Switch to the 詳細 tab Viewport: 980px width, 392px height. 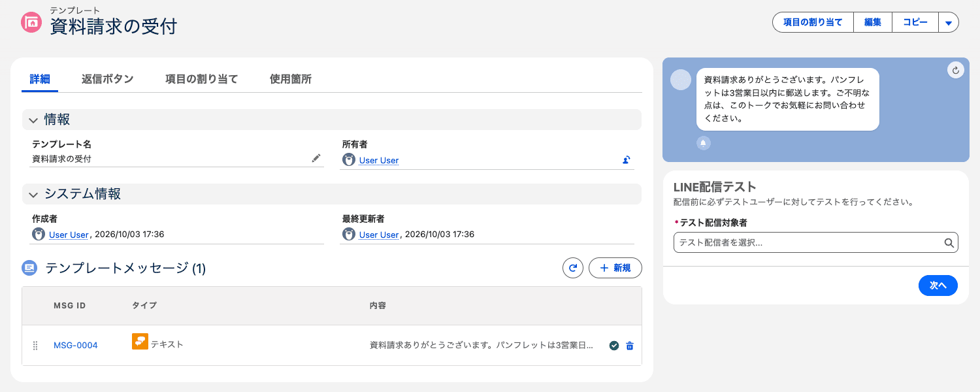(40, 79)
